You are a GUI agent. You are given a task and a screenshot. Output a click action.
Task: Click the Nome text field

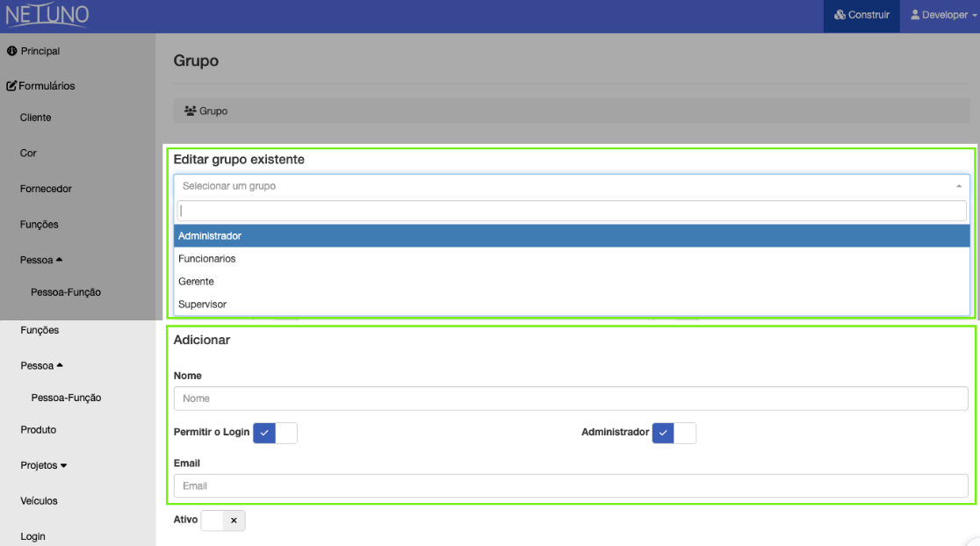571,399
